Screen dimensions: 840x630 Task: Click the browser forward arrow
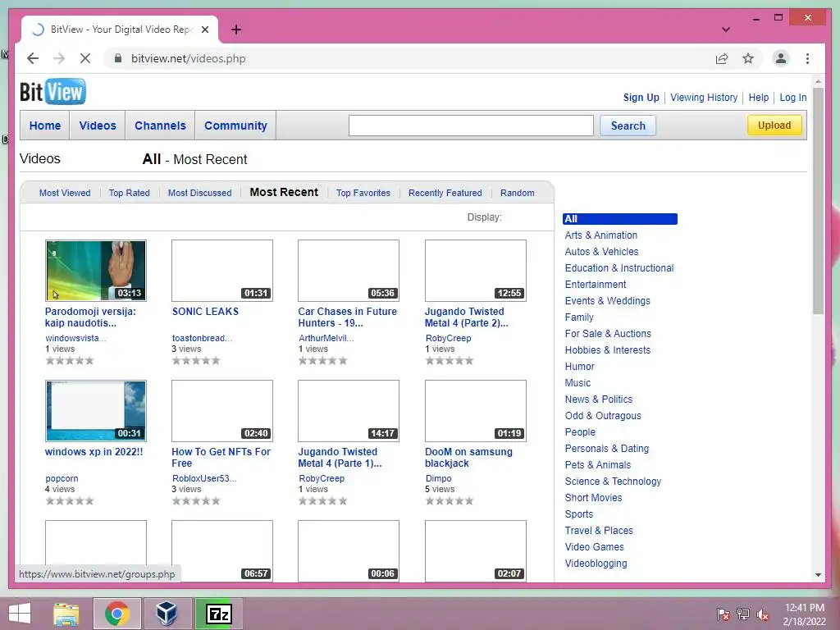click(59, 58)
